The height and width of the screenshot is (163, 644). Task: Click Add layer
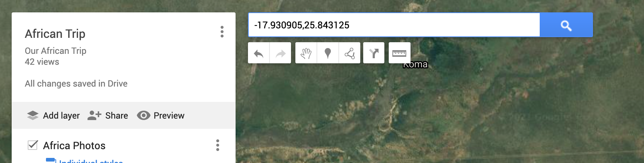pyautogui.click(x=53, y=115)
